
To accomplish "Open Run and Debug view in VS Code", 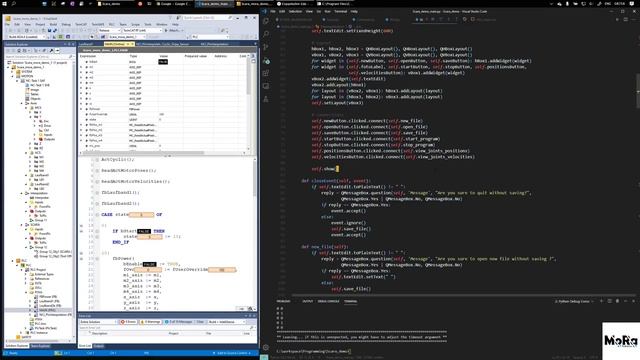I will (x=266, y=60).
